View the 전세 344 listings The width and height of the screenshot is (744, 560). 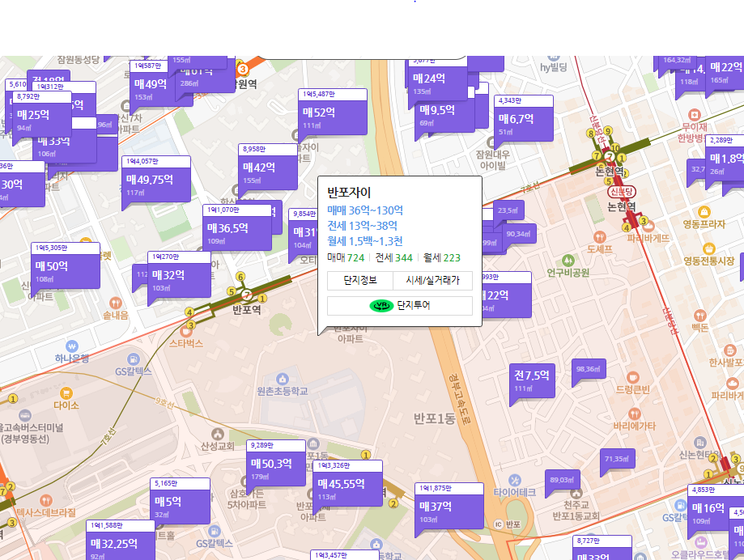(x=394, y=259)
